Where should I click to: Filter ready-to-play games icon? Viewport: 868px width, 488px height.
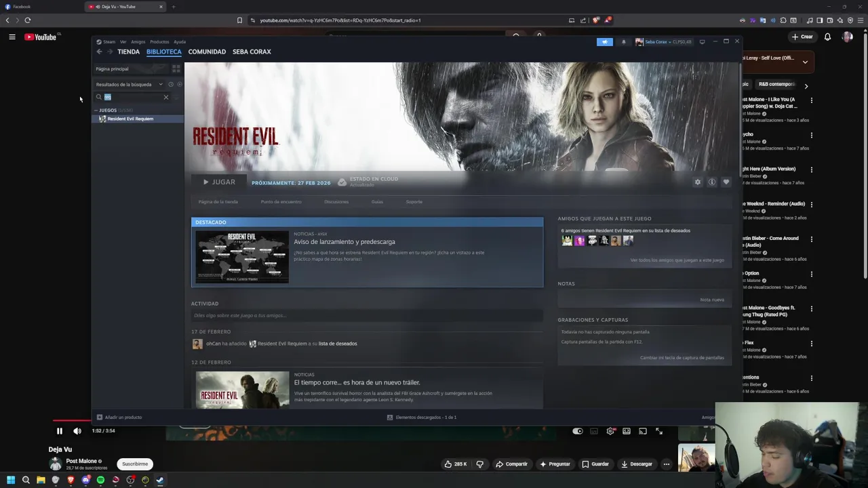point(179,85)
